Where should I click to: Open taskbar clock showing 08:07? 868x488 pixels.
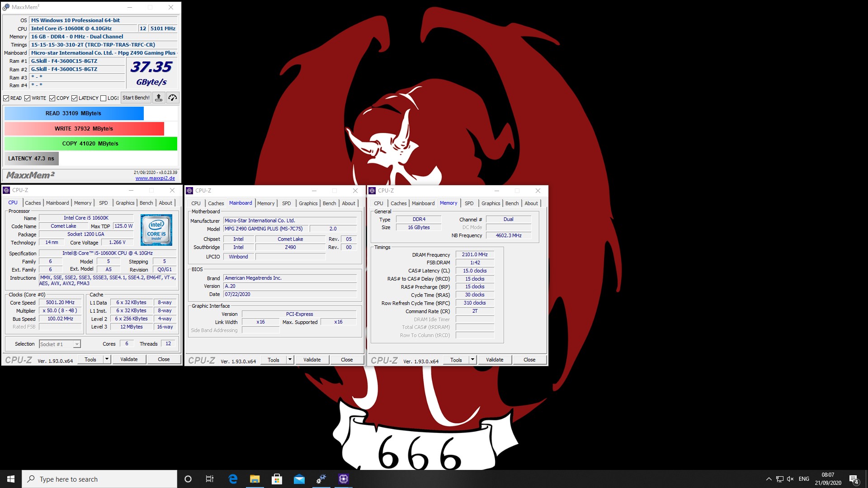828,479
